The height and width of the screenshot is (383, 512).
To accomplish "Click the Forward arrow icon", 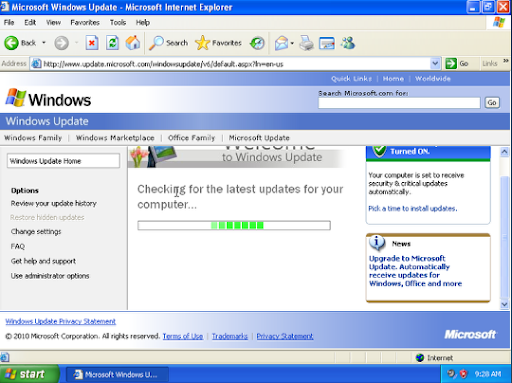I will pos(61,43).
